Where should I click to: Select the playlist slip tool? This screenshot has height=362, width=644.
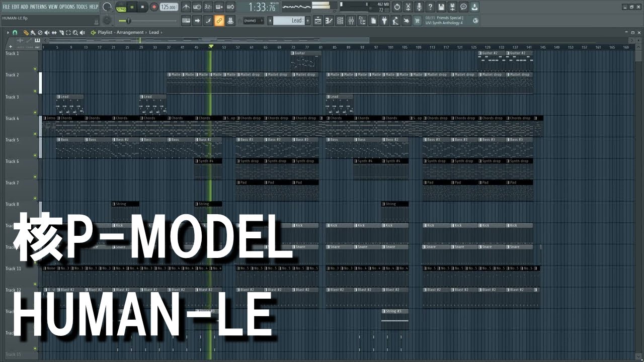(x=54, y=32)
